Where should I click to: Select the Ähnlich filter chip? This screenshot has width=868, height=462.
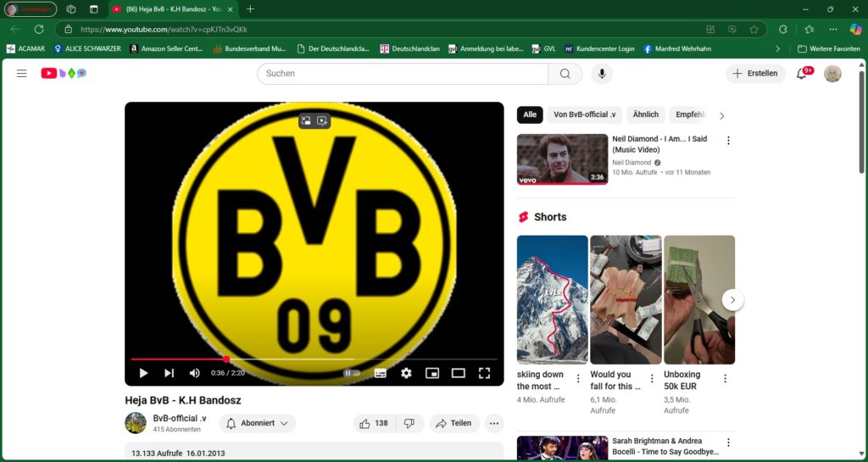click(x=645, y=115)
